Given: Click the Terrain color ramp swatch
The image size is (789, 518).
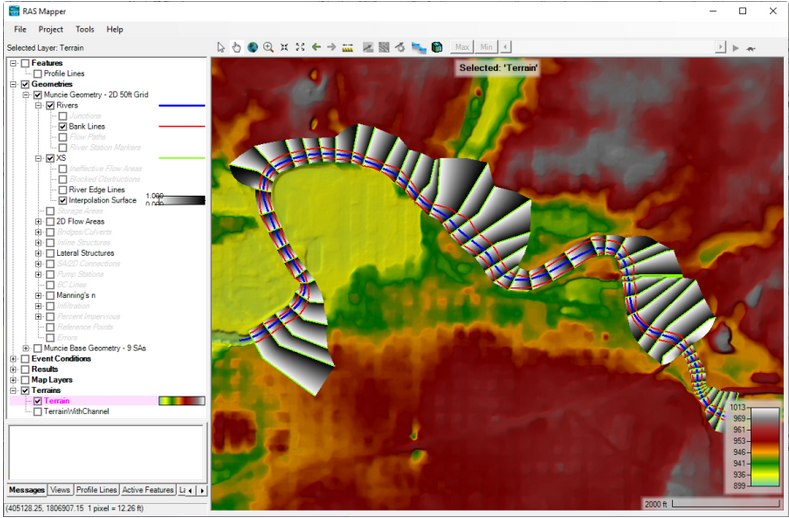Looking at the screenshot, I should tap(182, 400).
